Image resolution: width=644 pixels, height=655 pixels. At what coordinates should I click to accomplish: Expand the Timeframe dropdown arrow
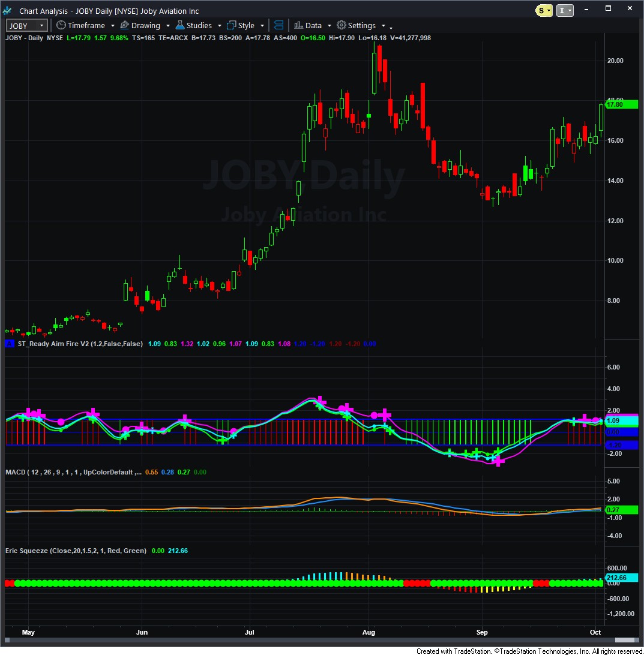pos(111,26)
